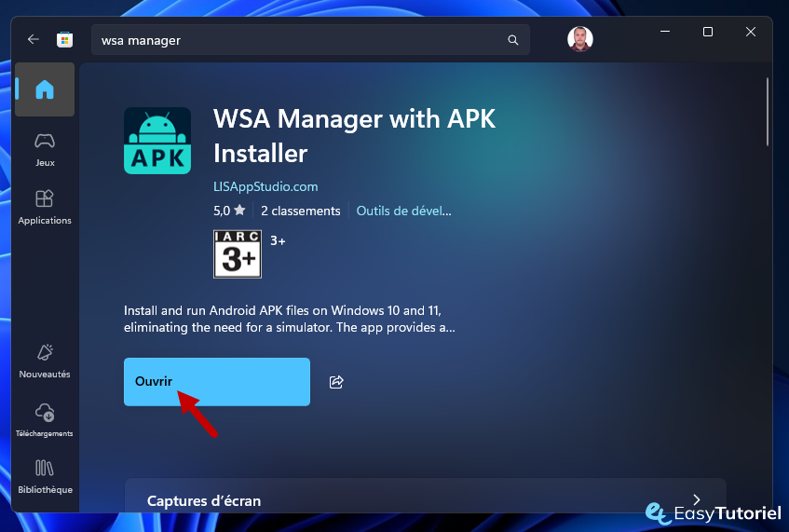Maximize the Microsoft Store window
The width and height of the screenshot is (789, 532).
coord(707,32)
